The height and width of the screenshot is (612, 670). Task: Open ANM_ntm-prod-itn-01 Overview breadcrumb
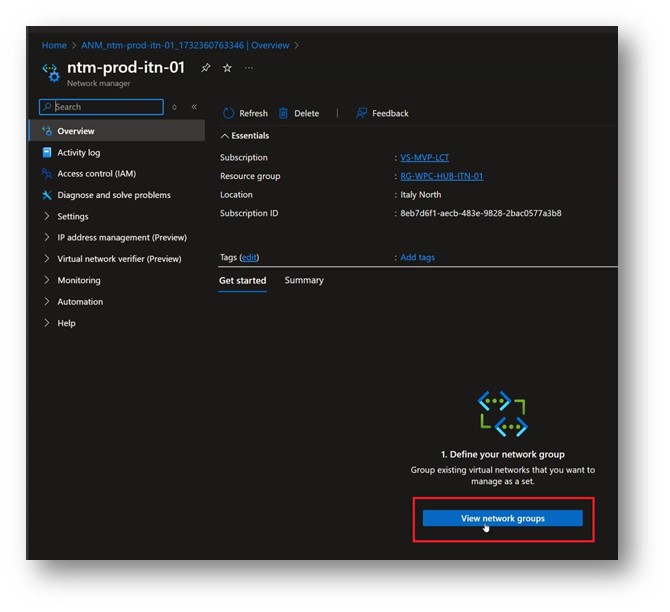pos(185,45)
